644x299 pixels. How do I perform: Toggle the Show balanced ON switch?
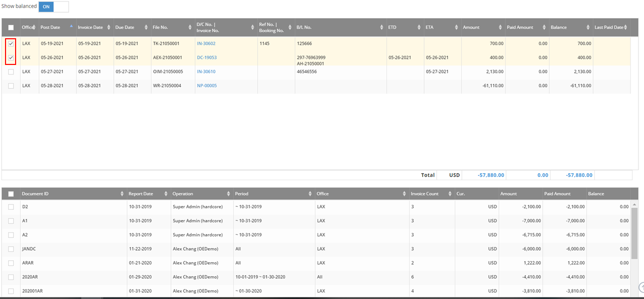pos(53,7)
